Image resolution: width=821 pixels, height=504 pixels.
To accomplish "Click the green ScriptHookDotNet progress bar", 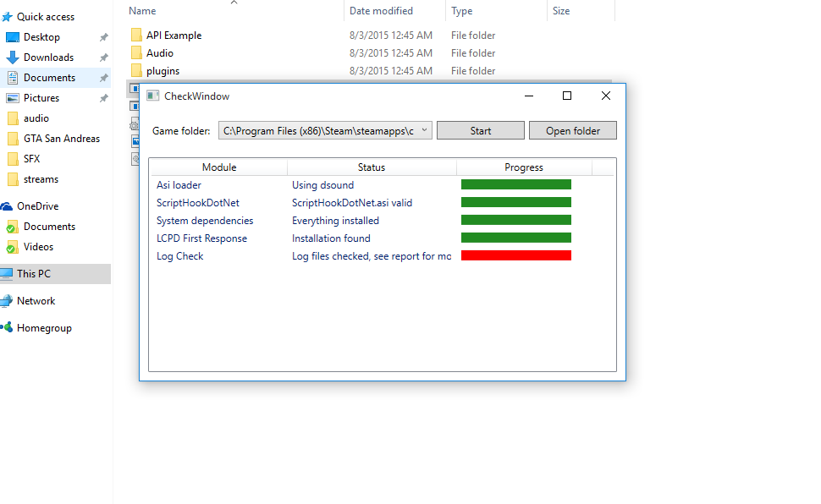I will (515, 202).
